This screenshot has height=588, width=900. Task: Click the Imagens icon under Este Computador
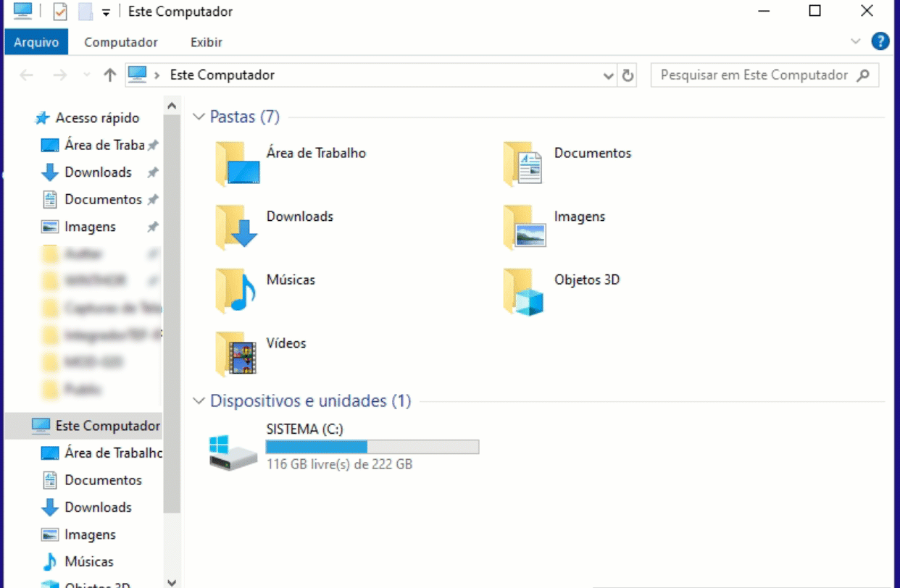[49, 534]
